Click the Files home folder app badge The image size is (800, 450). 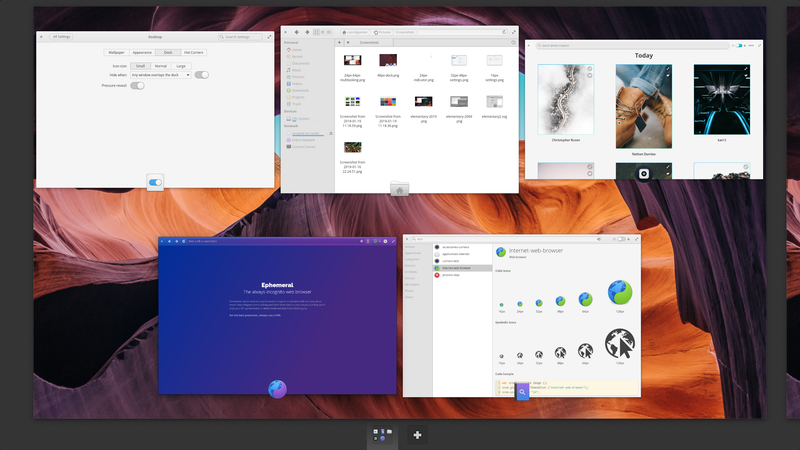[399, 189]
